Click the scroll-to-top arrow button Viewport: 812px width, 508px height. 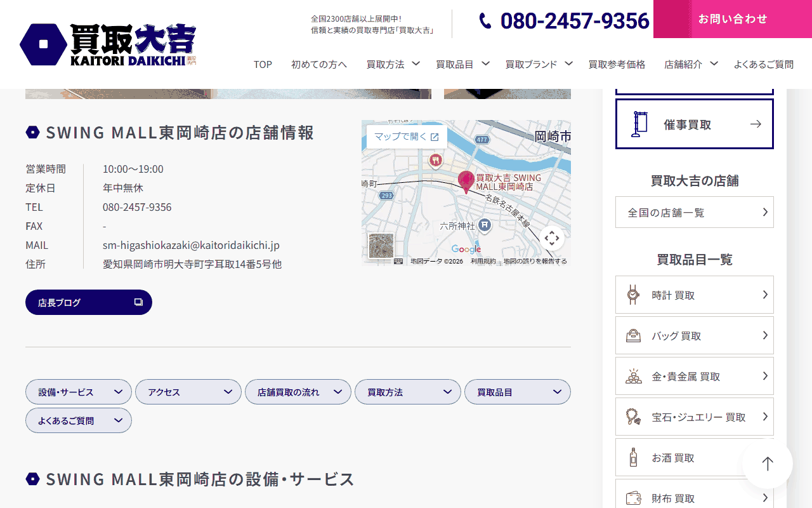click(768, 464)
